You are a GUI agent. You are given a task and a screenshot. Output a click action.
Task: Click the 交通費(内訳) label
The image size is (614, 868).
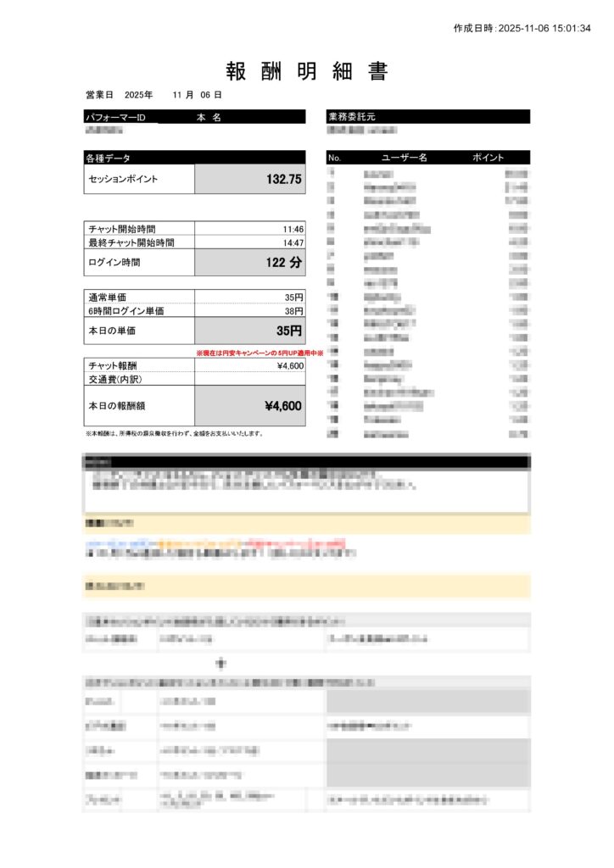pos(115,380)
